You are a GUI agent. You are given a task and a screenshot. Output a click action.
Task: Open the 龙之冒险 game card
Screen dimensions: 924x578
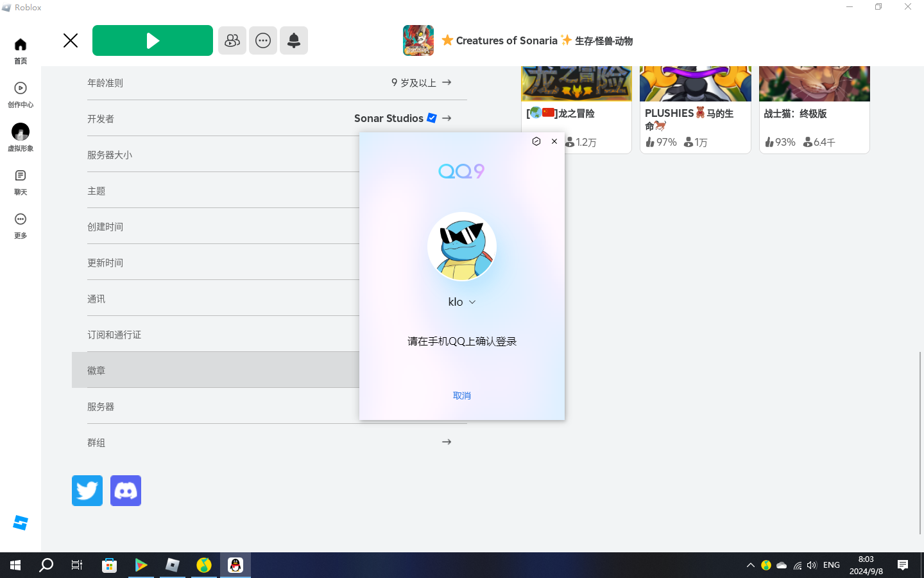click(x=576, y=110)
